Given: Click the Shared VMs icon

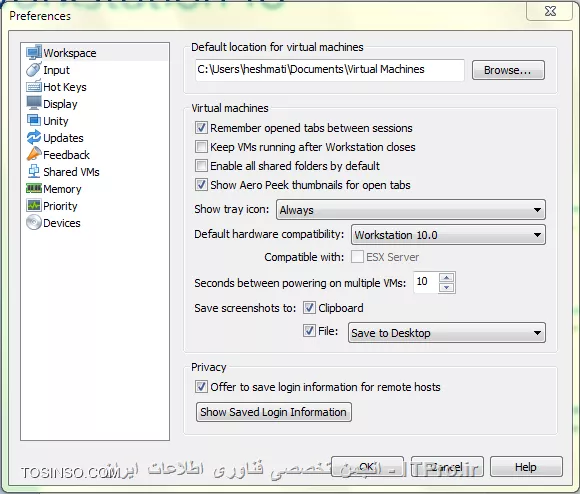Looking at the screenshot, I should click(x=34, y=171).
